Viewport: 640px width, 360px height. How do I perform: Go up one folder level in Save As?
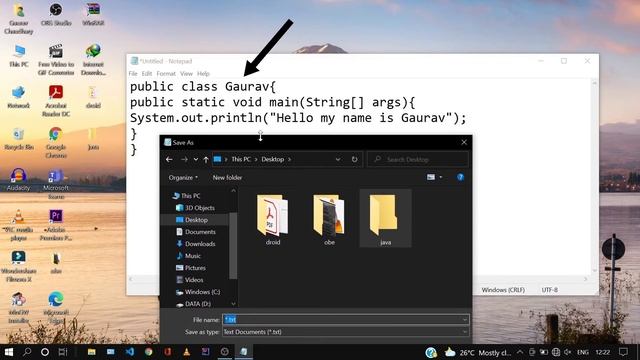pyautogui.click(x=206, y=159)
